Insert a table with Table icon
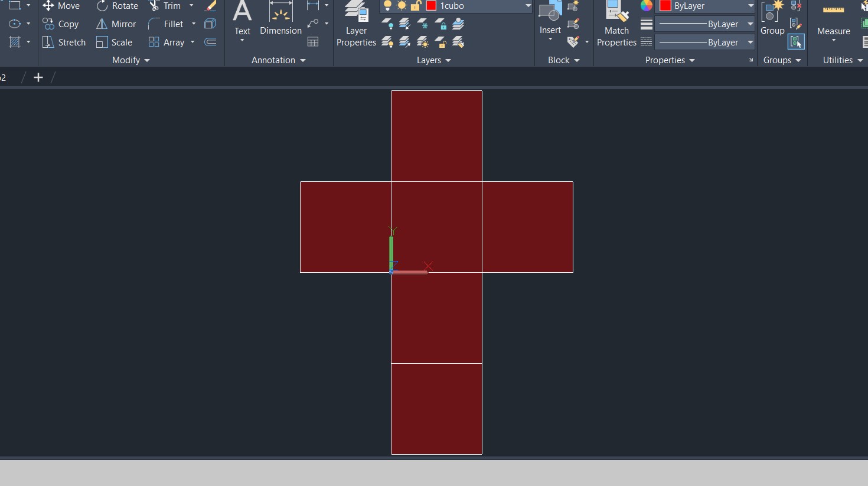The height and width of the screenshot is (486, 868). click(313, 43)
